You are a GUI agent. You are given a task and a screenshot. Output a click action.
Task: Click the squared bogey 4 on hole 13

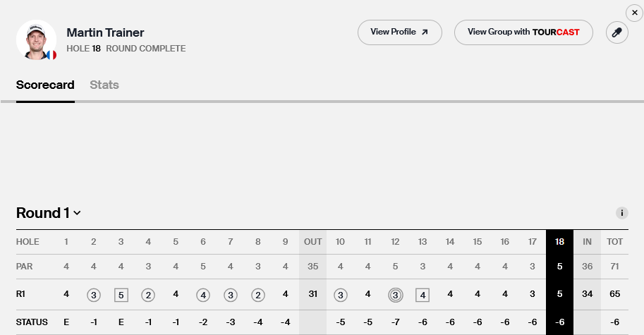423,295
